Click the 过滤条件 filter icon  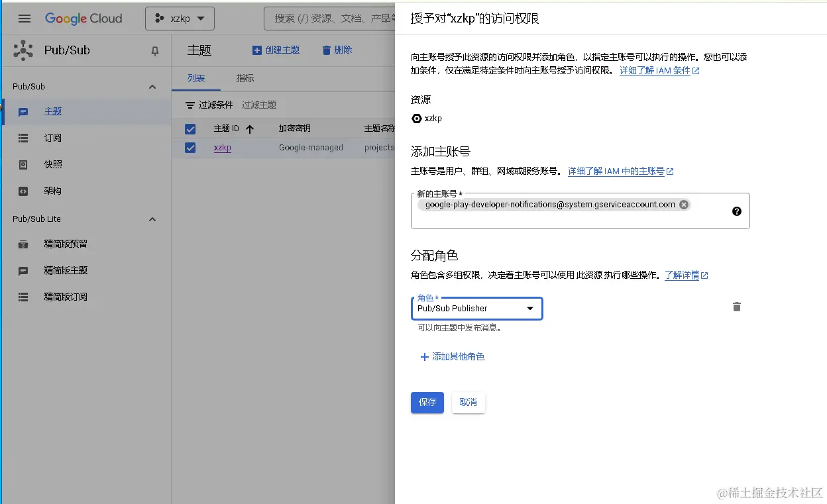[x=190, y=105]
